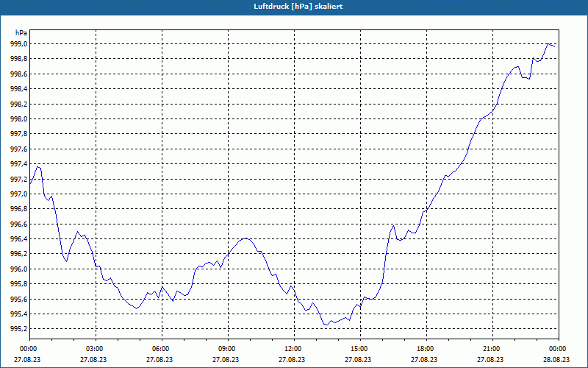The image size is (588, 368).
Task: Click the 12:00 time axis label
Action: tap(293, 349)
